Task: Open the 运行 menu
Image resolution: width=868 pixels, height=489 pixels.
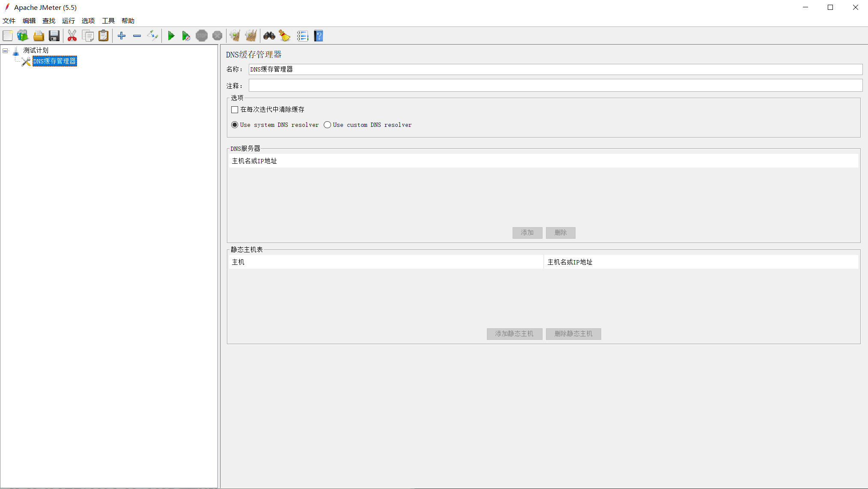Action: tap(68, 21)
